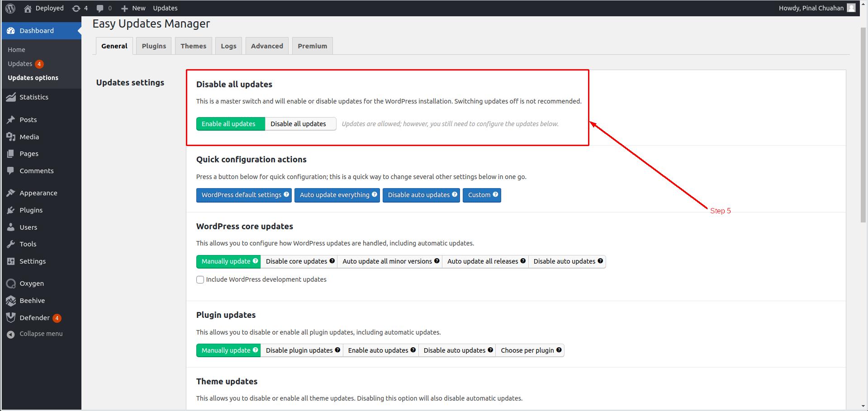868x411 pixels.
Task: Select plugin Enable auto updates option
Action: (381, 350)
